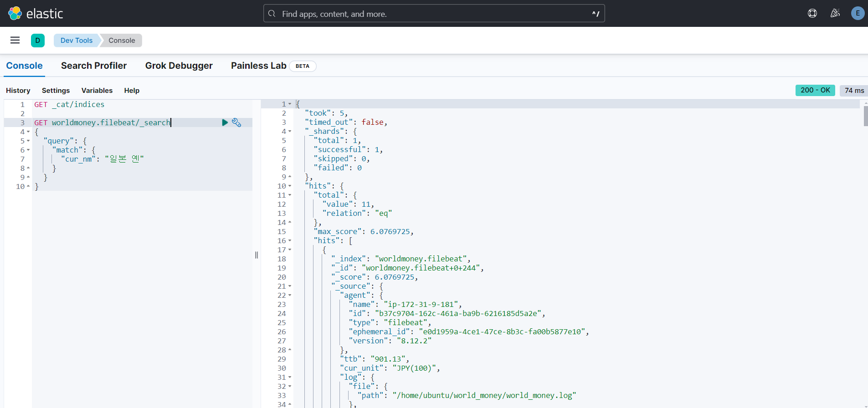Collapse _shards block in response line 4

pos(290,131)
